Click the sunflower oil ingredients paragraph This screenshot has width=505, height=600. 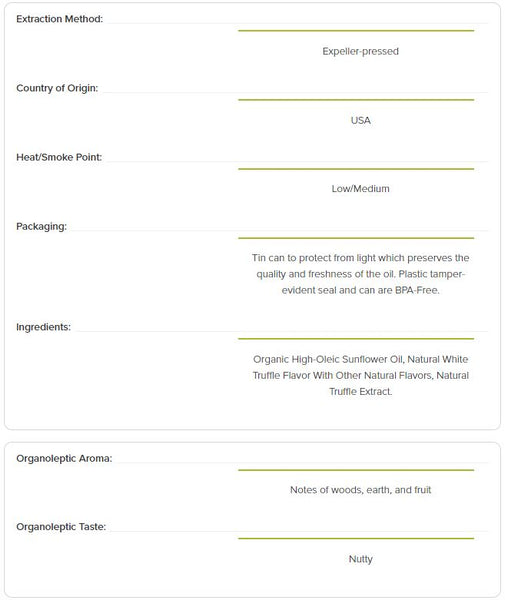(360, 375)
